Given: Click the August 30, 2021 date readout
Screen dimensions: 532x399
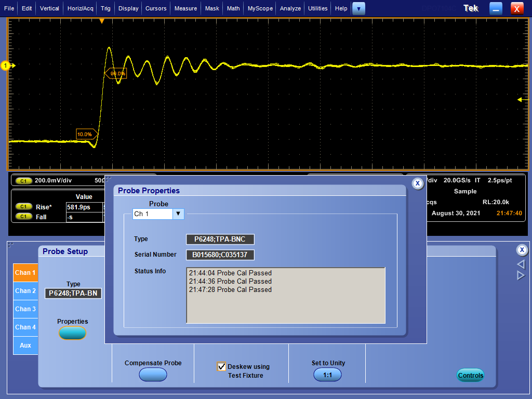Looking at the screenshot, I should pyautogui.click(x=456, y=213).
